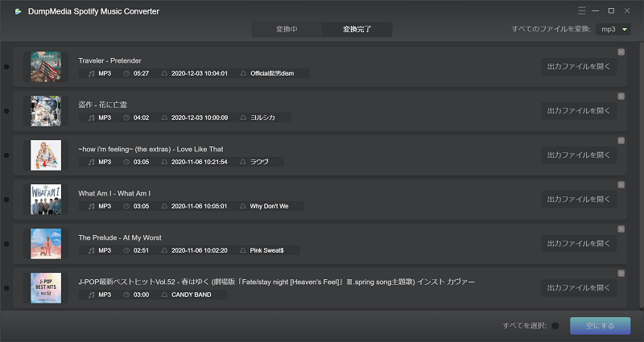Click the artist icon beside ヨルシカ

243,117
